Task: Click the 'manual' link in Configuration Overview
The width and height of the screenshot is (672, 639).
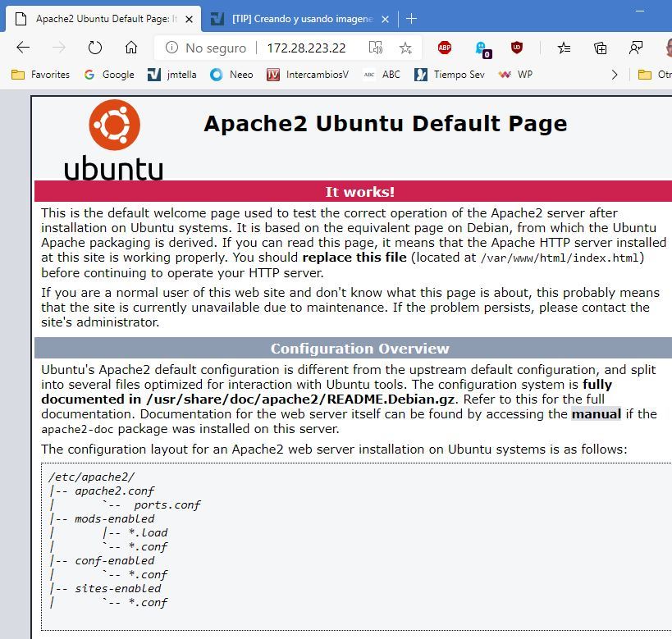Action: pyautogui.click(x=596, y=413)
